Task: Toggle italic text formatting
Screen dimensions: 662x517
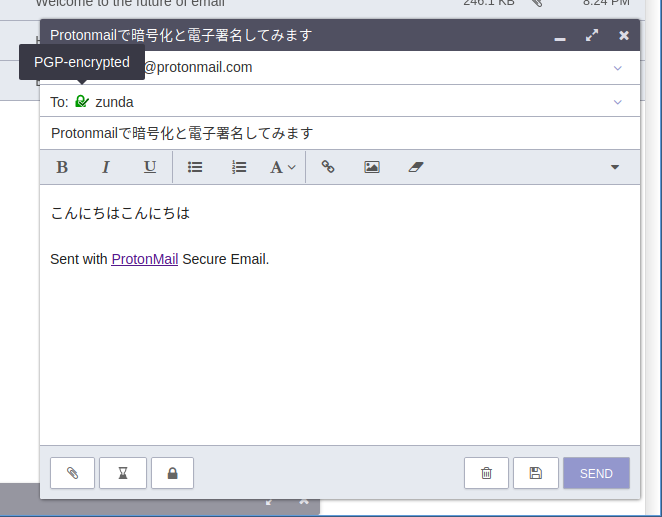Action: pyautogui.click(x=106, y=167)
